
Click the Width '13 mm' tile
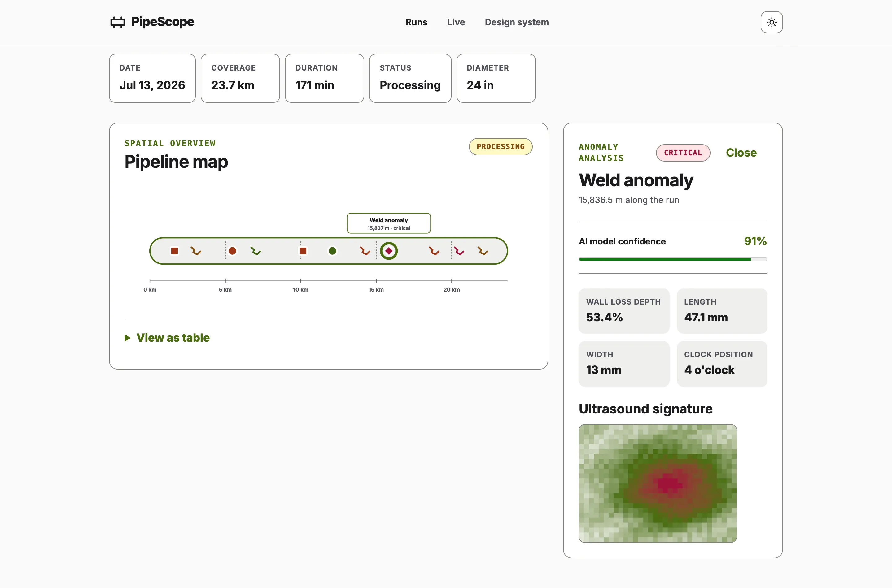point(624,364)
